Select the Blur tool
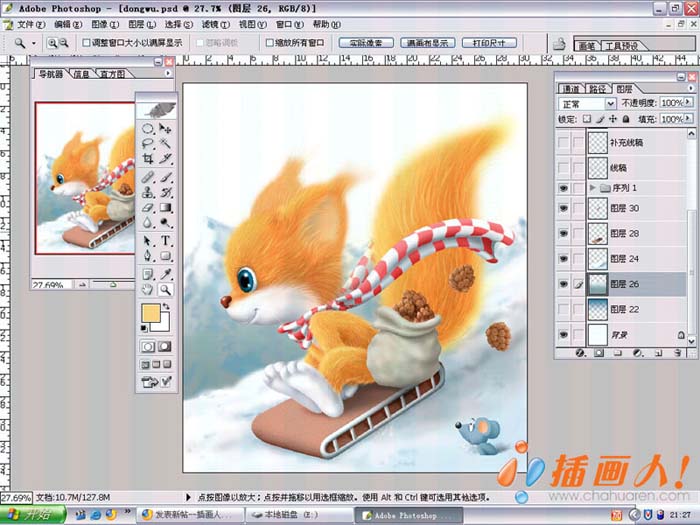The width and height of the screenshot is (700, 525). (148, 222)
